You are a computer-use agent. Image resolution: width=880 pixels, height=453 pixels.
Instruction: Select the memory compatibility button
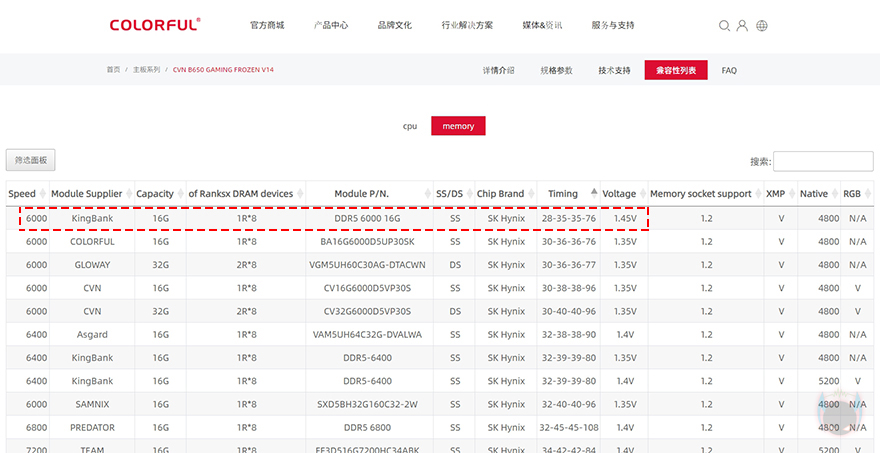tap(458, 126)
